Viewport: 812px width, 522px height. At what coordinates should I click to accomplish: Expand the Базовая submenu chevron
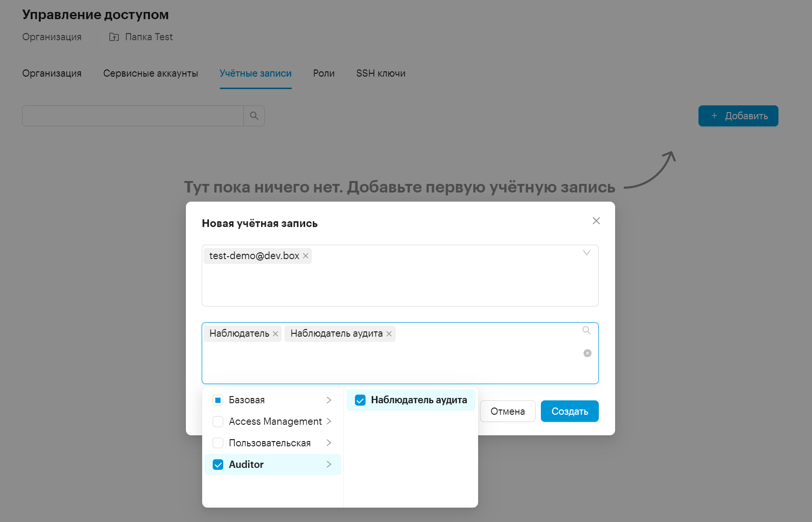[x=329, y=400]
